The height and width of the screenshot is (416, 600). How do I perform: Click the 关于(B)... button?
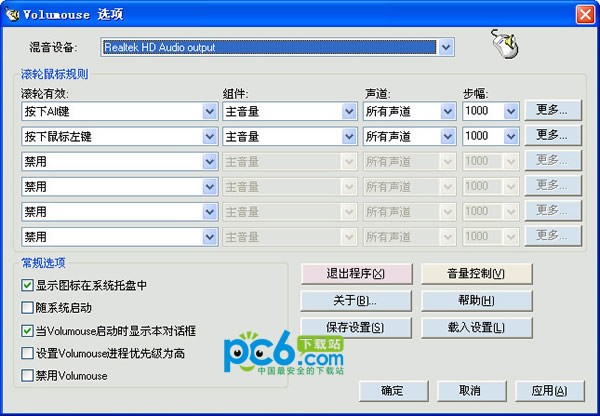(356, 301)
